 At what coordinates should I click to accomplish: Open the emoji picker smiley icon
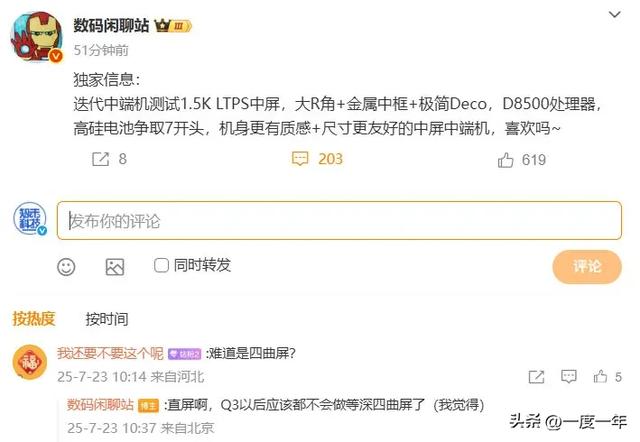pos(66,267)
